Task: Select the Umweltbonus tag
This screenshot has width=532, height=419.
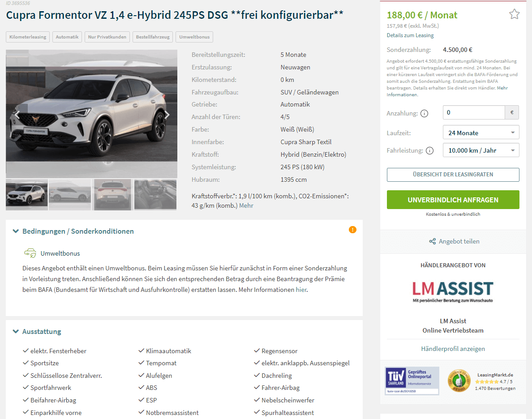Action: click(x=194, y=37)
